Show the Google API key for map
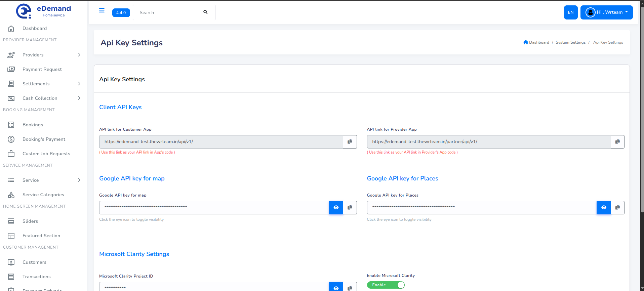Viewport: 644px width, 291px height. [336, 208]
